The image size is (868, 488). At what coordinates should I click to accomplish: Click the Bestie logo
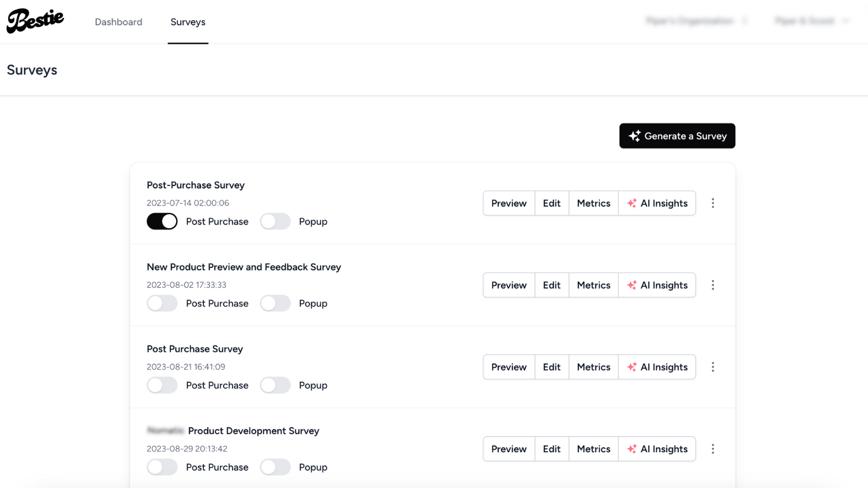point(35,21)
